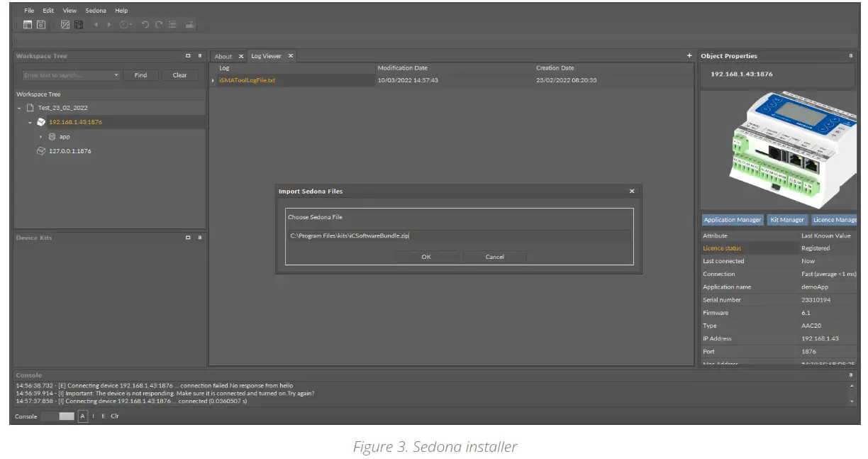Click the navigate forward arrow in toolbar
The width and height of the screenshot is (868, 459).
108,25
